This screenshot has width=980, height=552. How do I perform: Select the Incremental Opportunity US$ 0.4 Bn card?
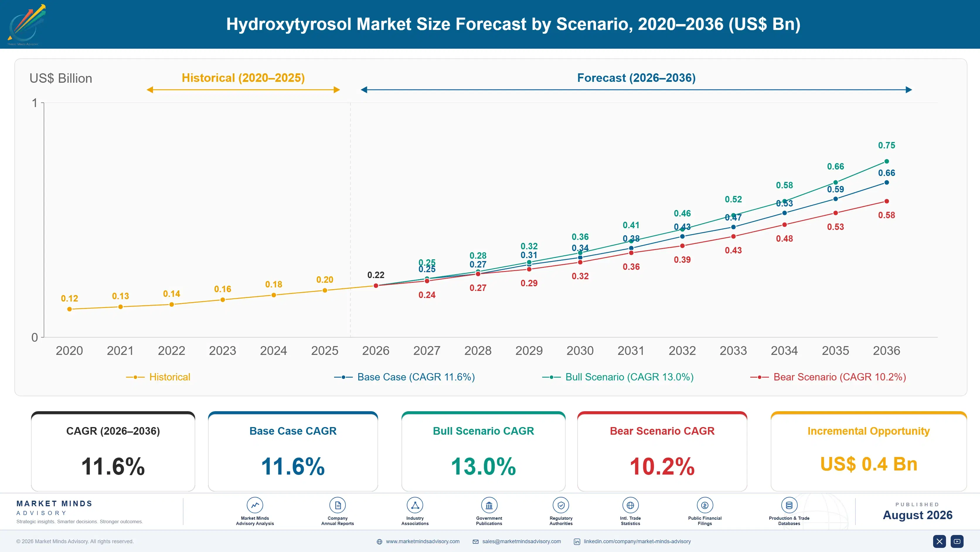(869, 451)
